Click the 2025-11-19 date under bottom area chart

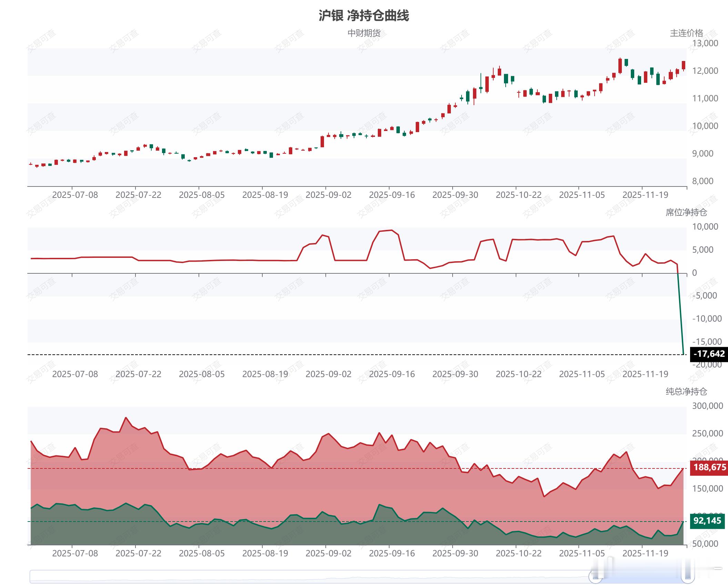[x=645, y=554]
